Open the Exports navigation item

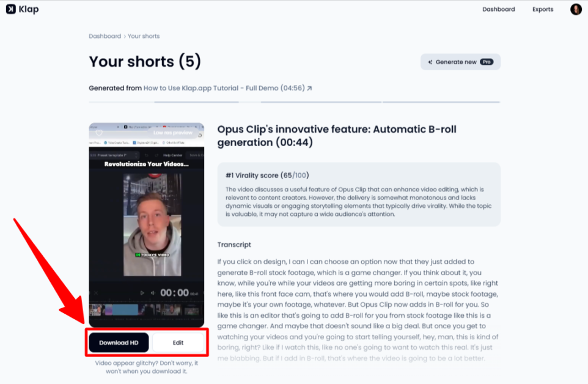tap(543, 9)
